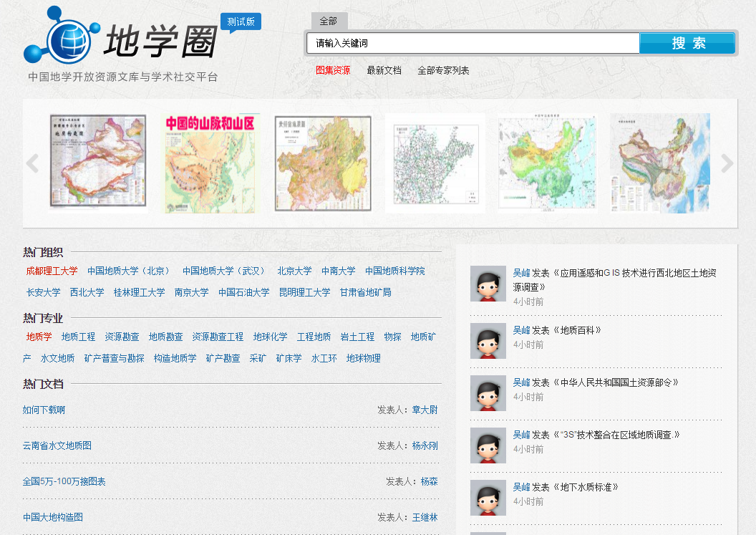Open organization 南京大学

(191, 292)
